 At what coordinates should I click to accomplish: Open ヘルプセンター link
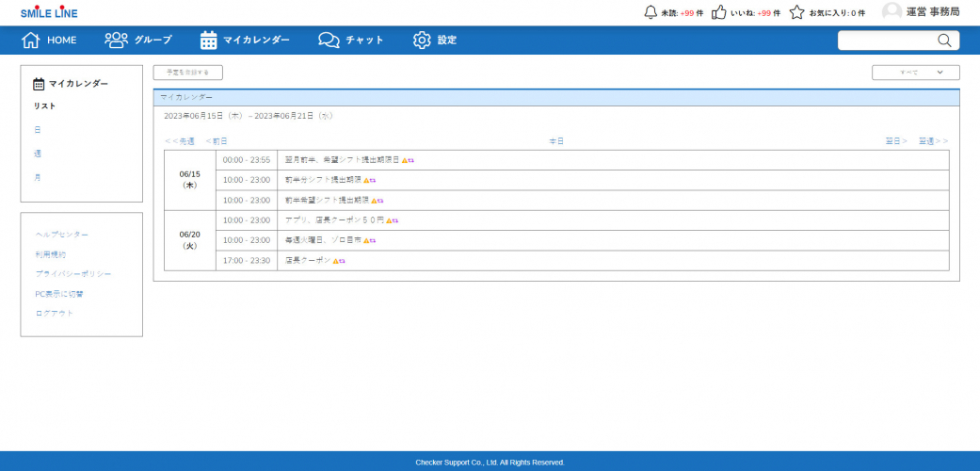[x=62, y=235]
